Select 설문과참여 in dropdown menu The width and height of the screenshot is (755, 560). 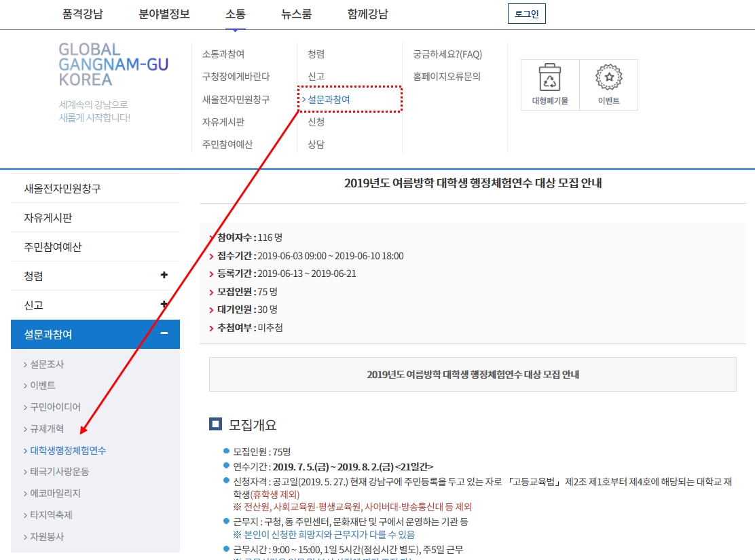click(x=329, y=99)
